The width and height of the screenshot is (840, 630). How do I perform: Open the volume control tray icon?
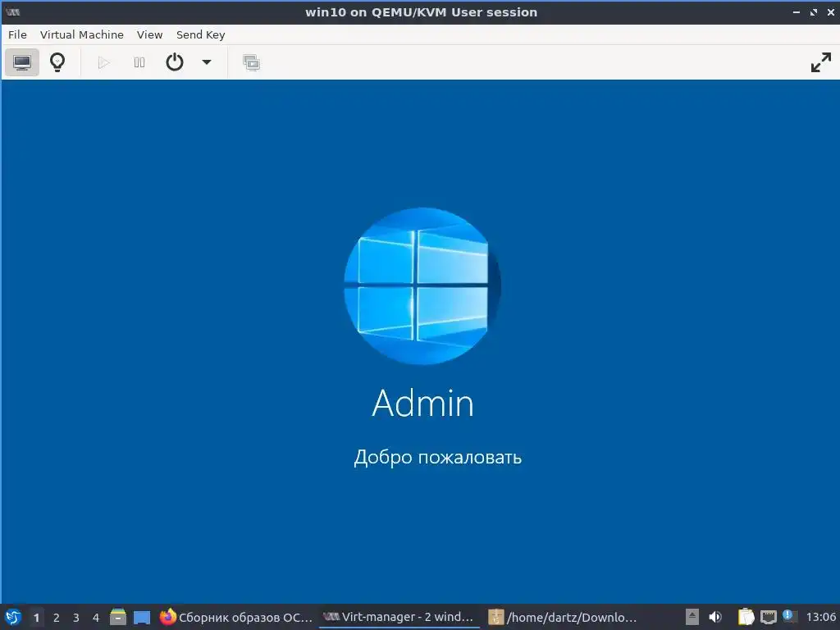(x=715, y=617)
